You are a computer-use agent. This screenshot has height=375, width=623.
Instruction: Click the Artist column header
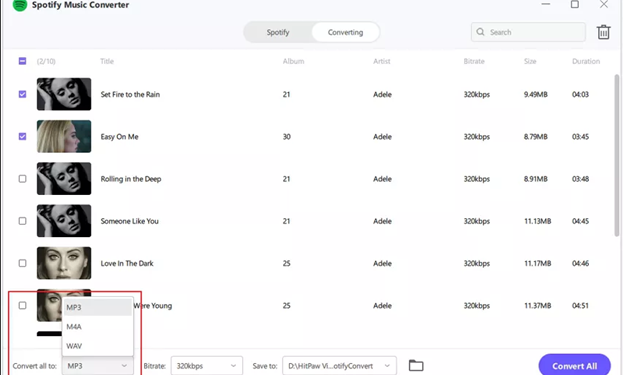(381, 61)
